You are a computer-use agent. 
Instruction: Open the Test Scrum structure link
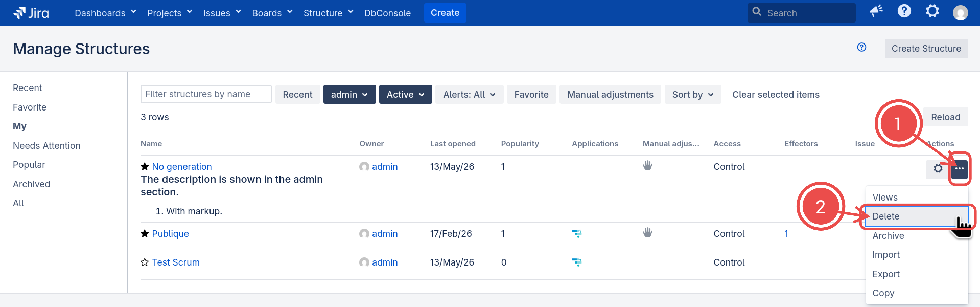[176, 262]
